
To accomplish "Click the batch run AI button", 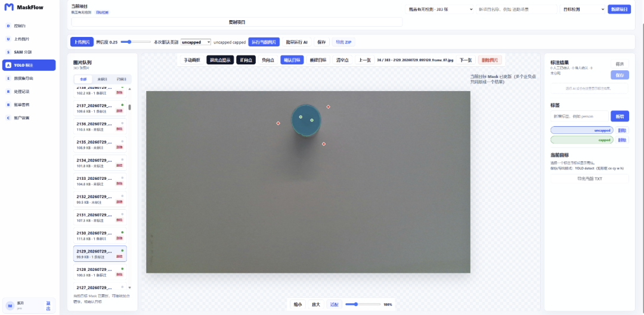I will coord(296,42).
